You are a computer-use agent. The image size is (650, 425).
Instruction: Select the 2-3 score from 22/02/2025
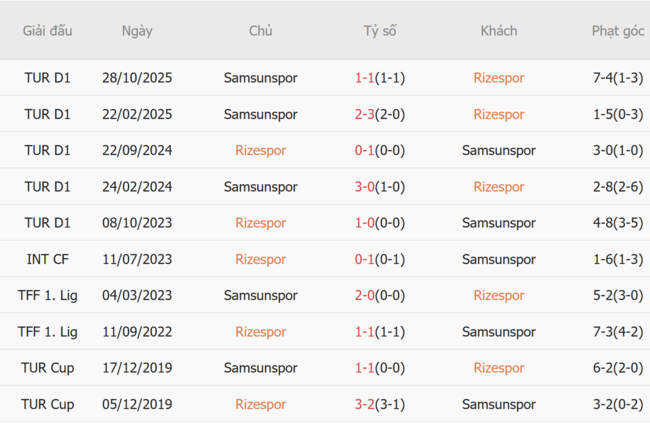point(365,114)
